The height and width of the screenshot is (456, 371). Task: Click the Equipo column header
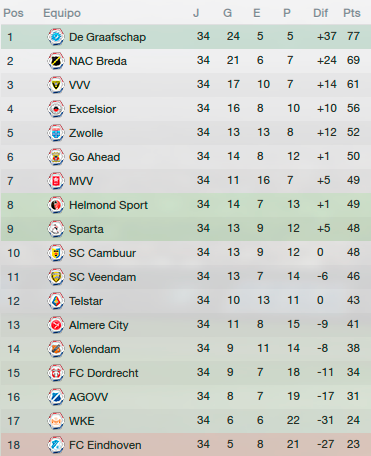point(62,13)
